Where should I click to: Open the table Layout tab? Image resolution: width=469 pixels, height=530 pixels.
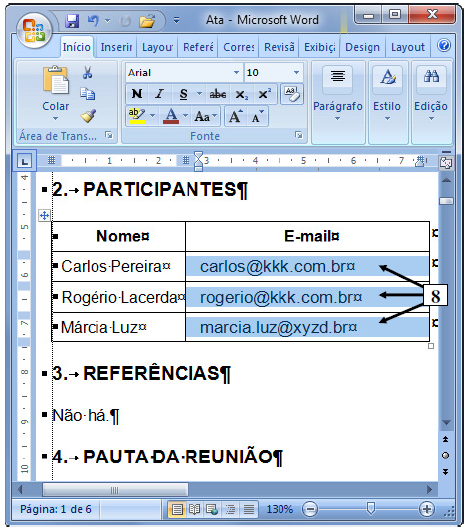[x=408, y=47]
